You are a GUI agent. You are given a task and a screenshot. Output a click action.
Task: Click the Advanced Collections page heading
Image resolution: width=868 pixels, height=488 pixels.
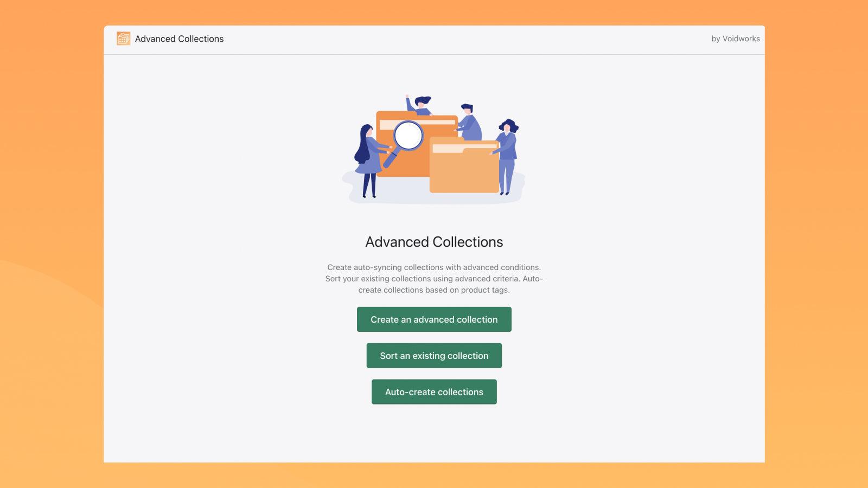click(434, 242)
